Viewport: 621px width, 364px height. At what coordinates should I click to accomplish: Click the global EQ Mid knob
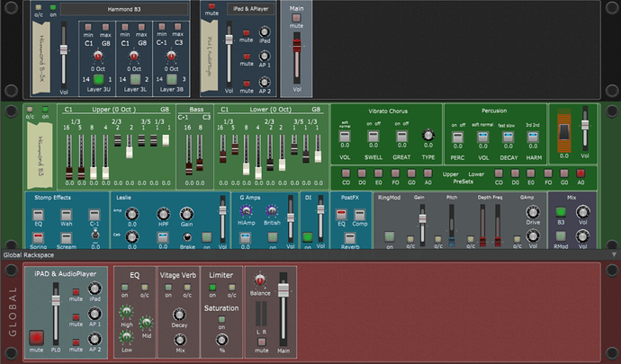point(146,324)
